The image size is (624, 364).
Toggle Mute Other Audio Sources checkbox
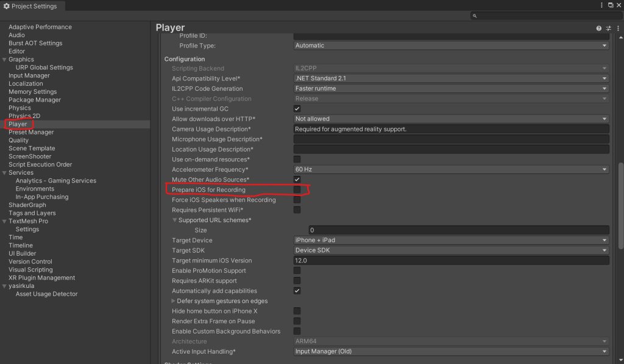297,180
